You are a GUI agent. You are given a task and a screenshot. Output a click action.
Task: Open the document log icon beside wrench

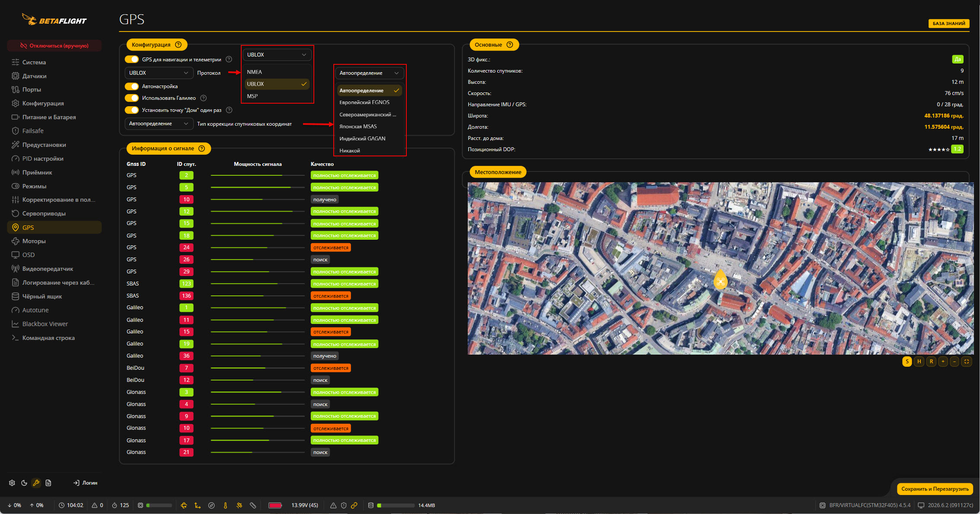tap(48, 483)
